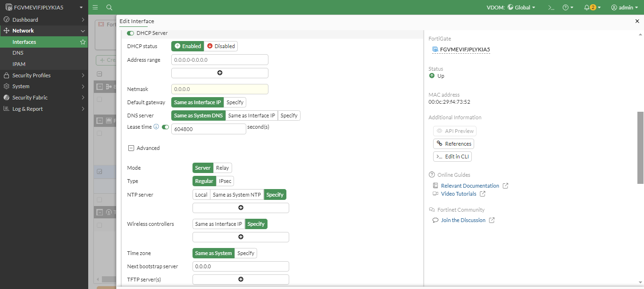Add an NTP server with plus icon

click(241, 208)
